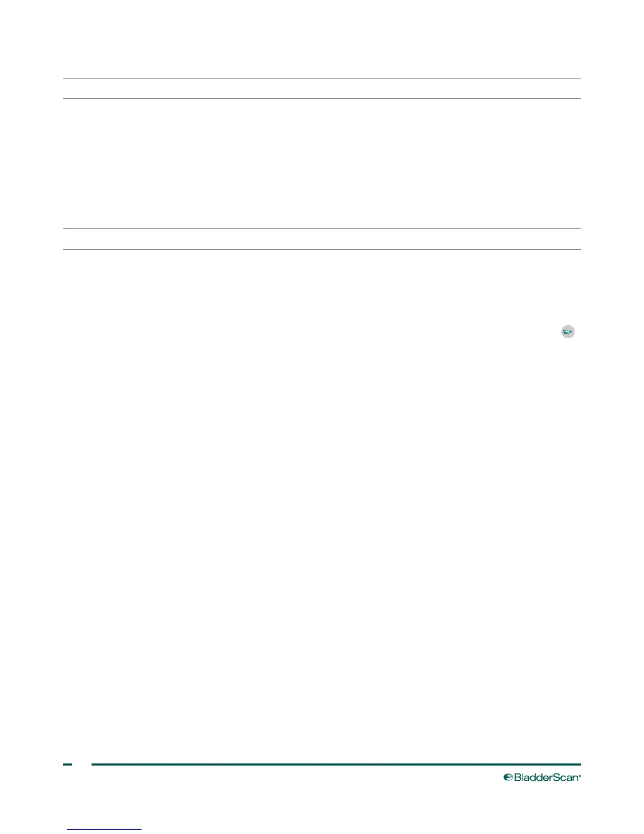The image size is (644, 834).
Task: Click the BladderScan logo text
Action: [x=547, y=777]
